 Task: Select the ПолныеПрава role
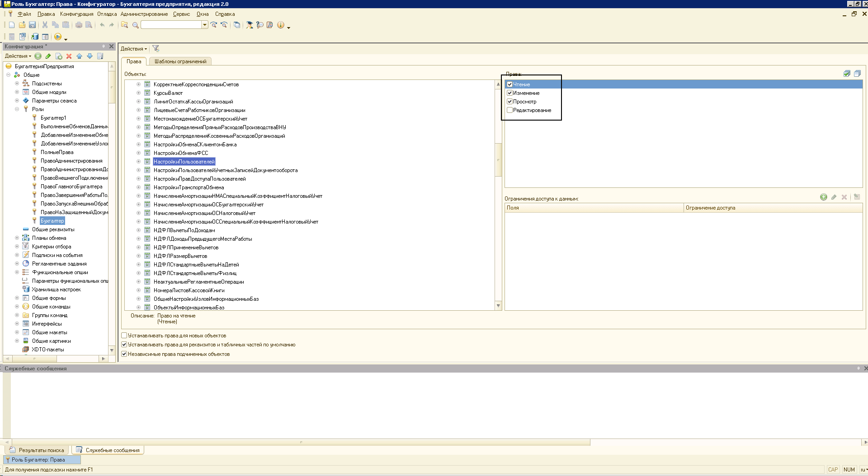click(57, 152)
